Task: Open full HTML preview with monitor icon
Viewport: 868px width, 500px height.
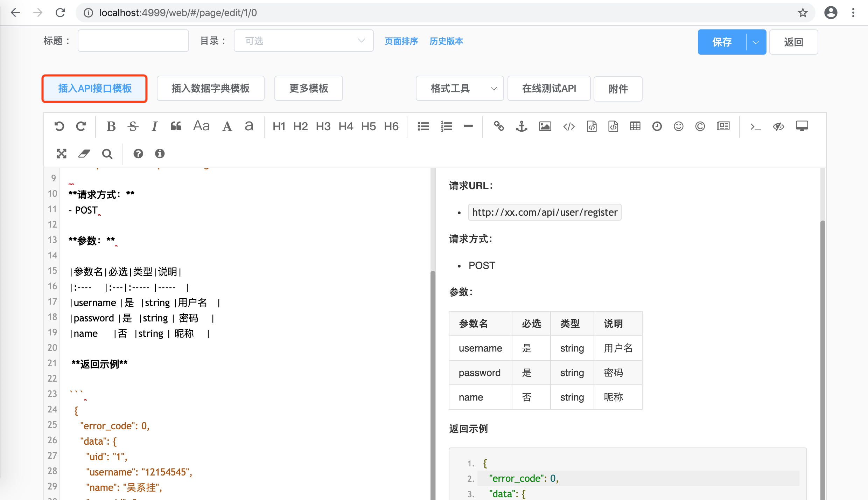Action: pos(802,126)
